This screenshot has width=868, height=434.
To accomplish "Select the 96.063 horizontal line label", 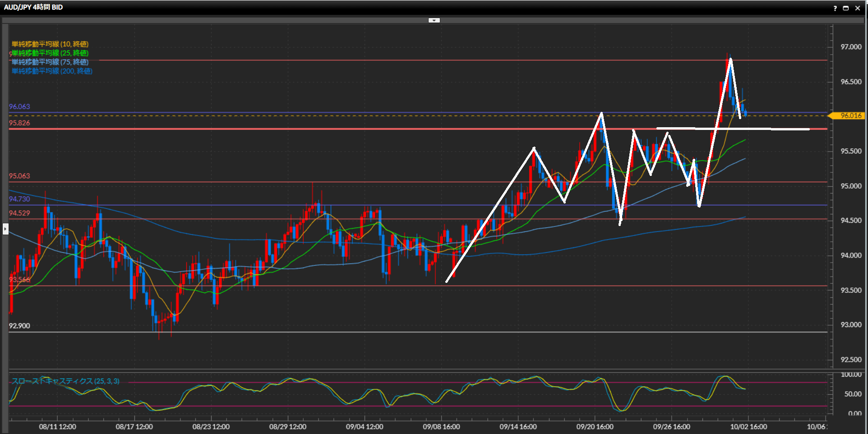I will (19, 107).
